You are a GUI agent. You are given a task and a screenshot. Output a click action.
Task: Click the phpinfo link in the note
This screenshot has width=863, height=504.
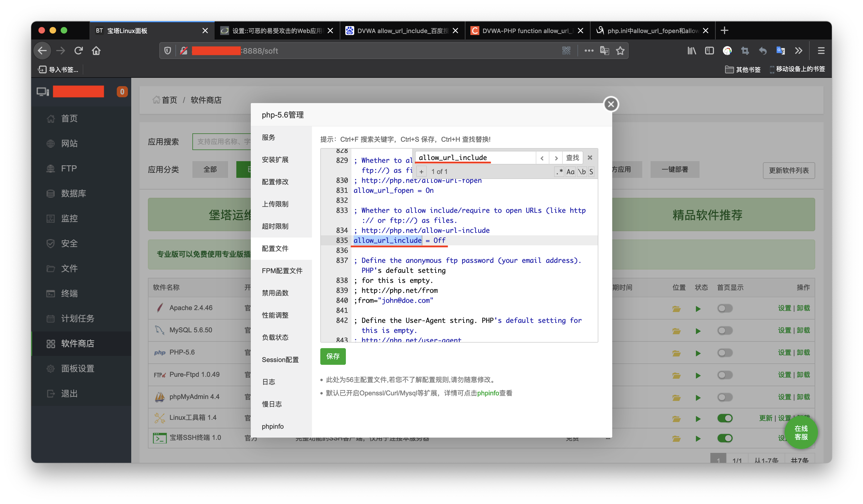(488, 393)
